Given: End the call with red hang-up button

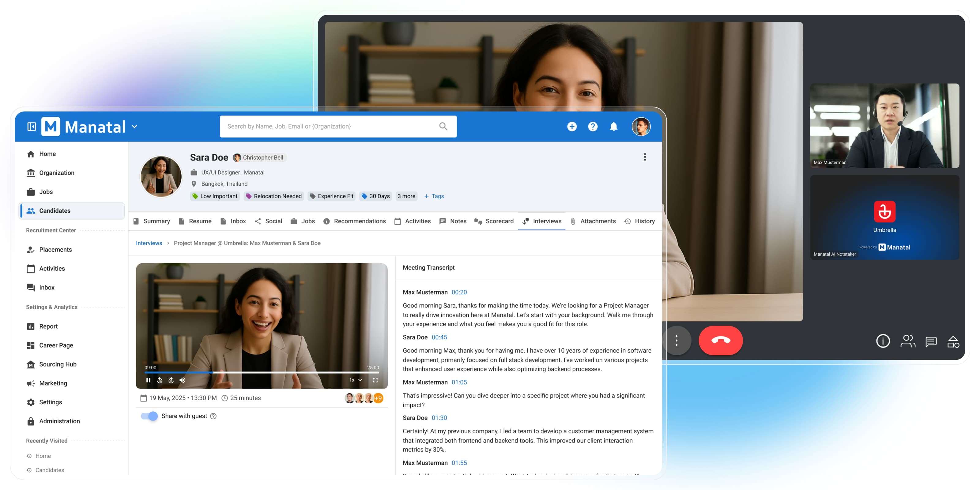Looking at the screenshot, I should (720, 340).
